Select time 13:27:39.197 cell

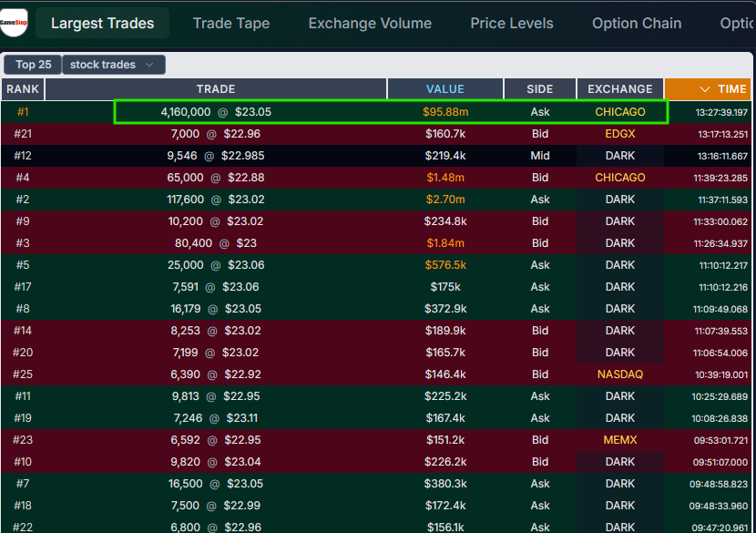[x=721, y=112]
